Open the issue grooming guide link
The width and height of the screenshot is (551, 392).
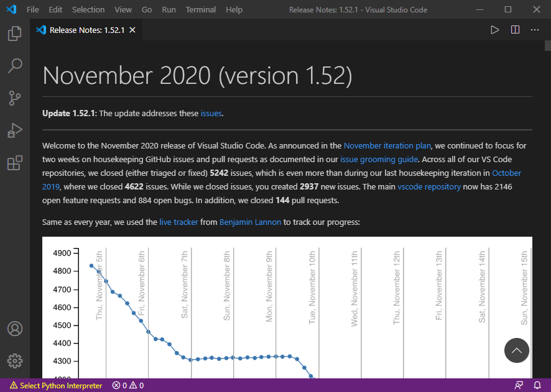[379, 159]
